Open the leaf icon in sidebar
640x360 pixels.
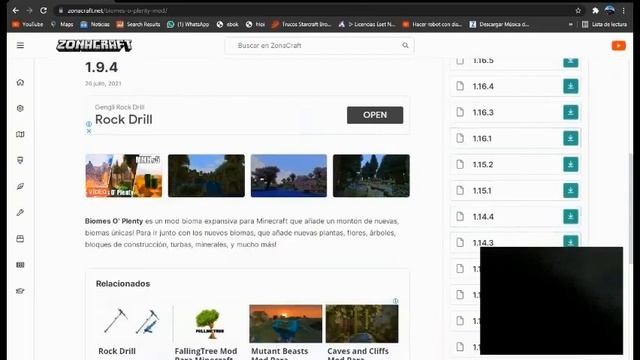(20, 187)
